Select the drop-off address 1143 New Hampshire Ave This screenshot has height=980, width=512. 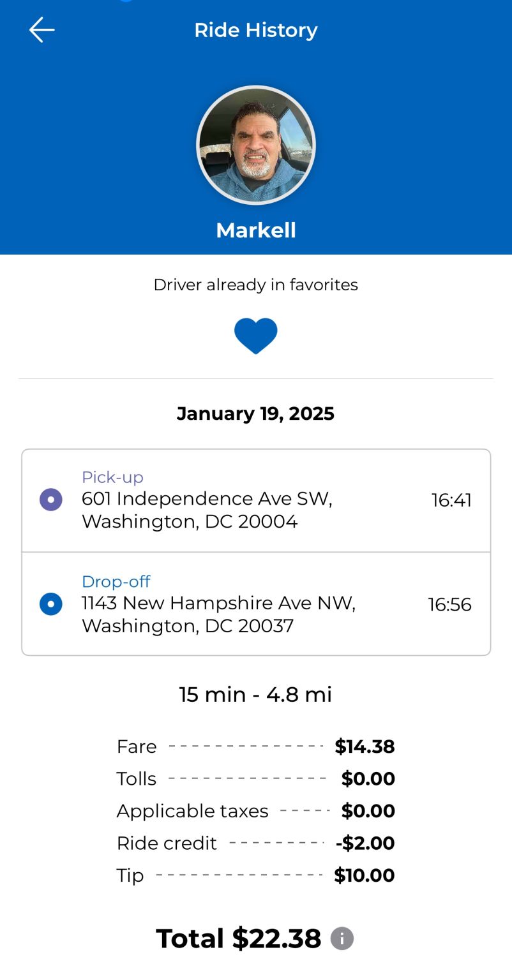[218, 614]
